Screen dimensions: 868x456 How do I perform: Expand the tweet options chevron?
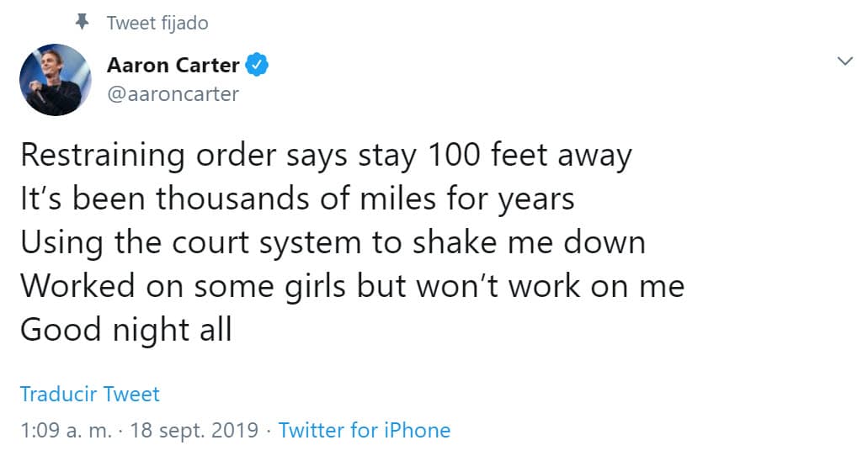point(844,61)
